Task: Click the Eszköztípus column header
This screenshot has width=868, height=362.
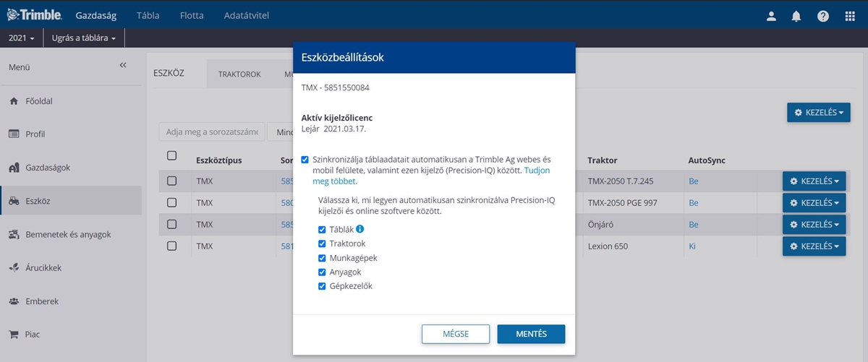Action: [219, 160]
